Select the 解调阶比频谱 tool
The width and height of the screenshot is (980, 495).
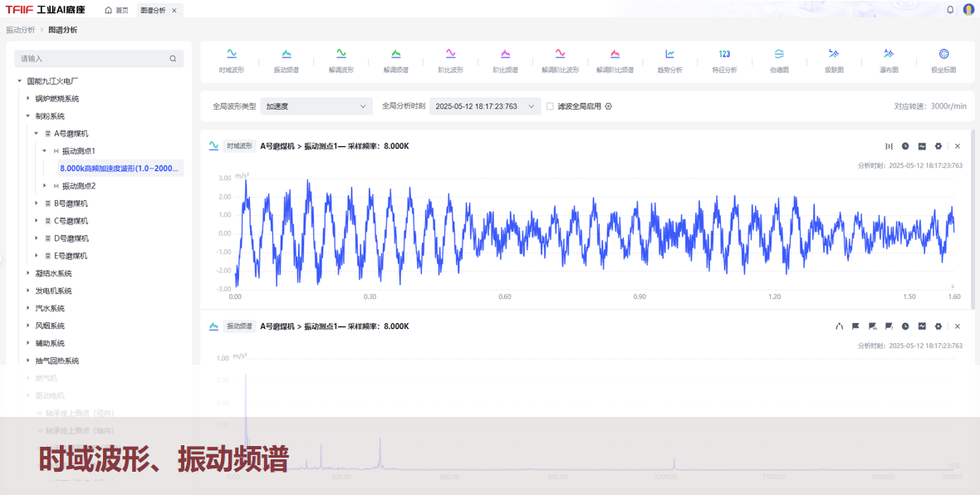(615, 61)
